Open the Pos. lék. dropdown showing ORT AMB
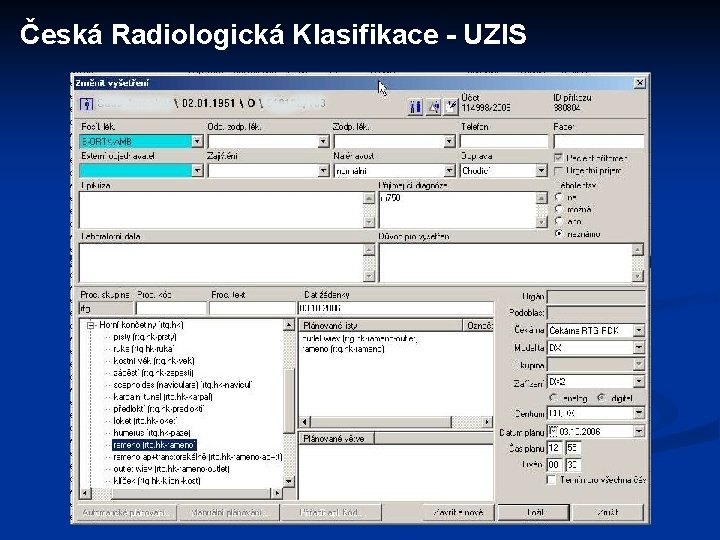This screenshot has height=540, width=720. click(197, 141)
